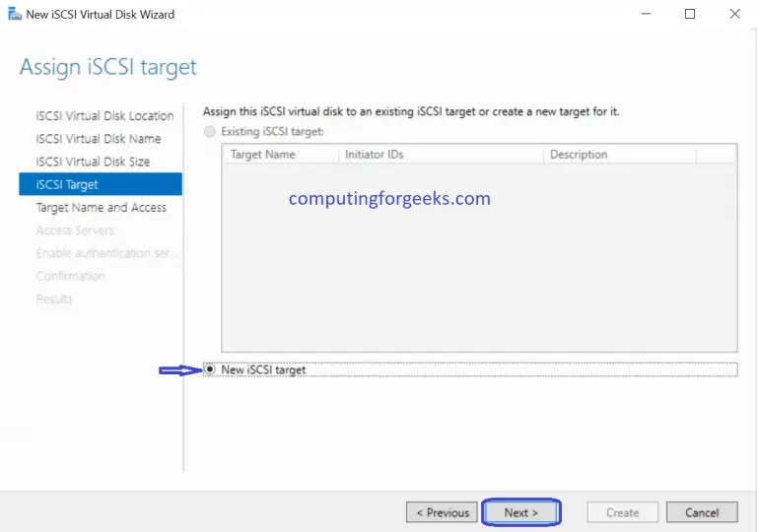Maximize the wizard window
This screenshot has height=532, width=757.
(x=690, y=14)
